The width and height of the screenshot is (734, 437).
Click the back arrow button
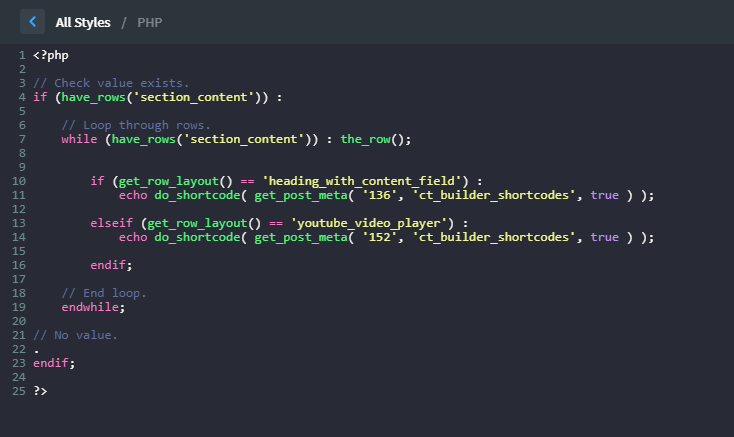(32, 22)
